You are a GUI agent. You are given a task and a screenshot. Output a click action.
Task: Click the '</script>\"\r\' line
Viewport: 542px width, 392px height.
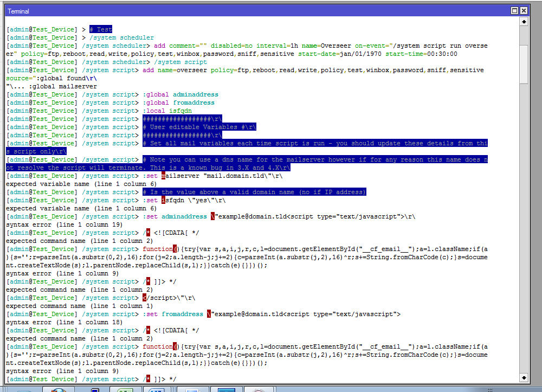pos(169,298)
